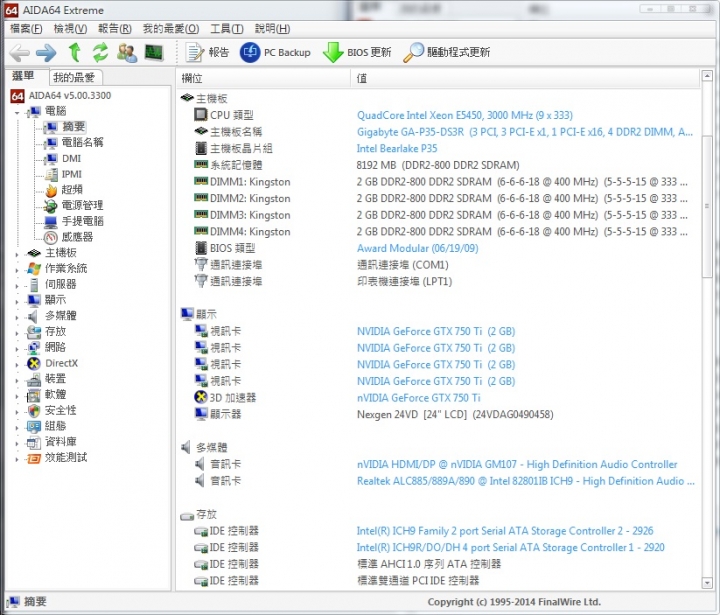Click the CPU 類型 chip icon

pyautogui.click(x=201, y=114)
